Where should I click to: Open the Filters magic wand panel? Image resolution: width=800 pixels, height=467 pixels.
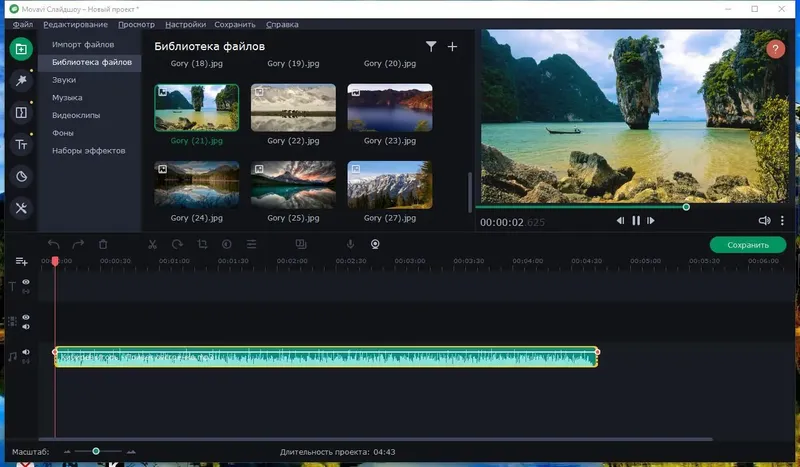21,81
